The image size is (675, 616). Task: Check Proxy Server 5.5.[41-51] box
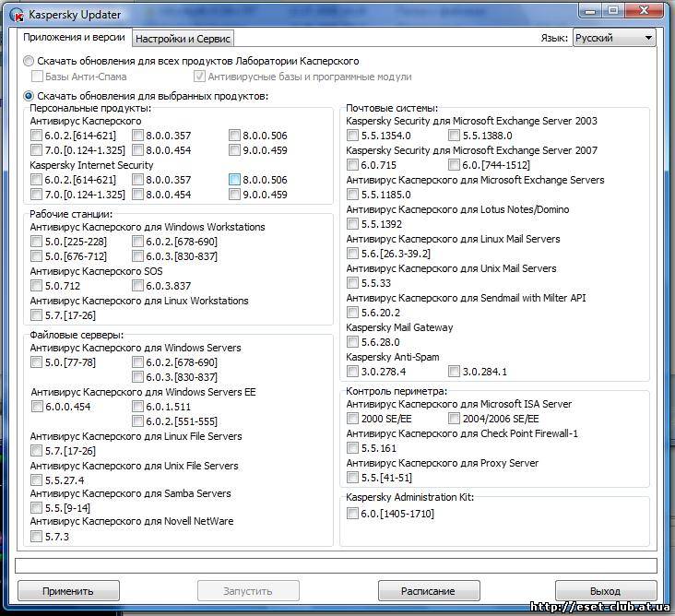pos(352,478)
